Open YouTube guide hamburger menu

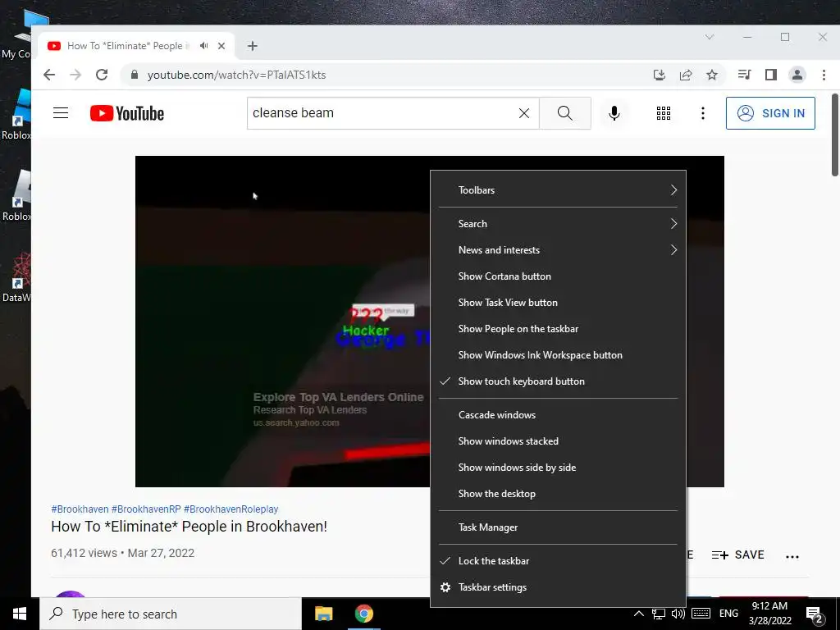click(61, 113)
